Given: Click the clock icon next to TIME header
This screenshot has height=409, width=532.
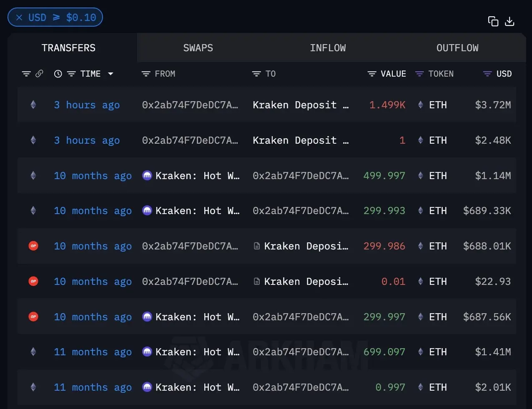Looking at the screenshot, I should click(x=58, y=73).
